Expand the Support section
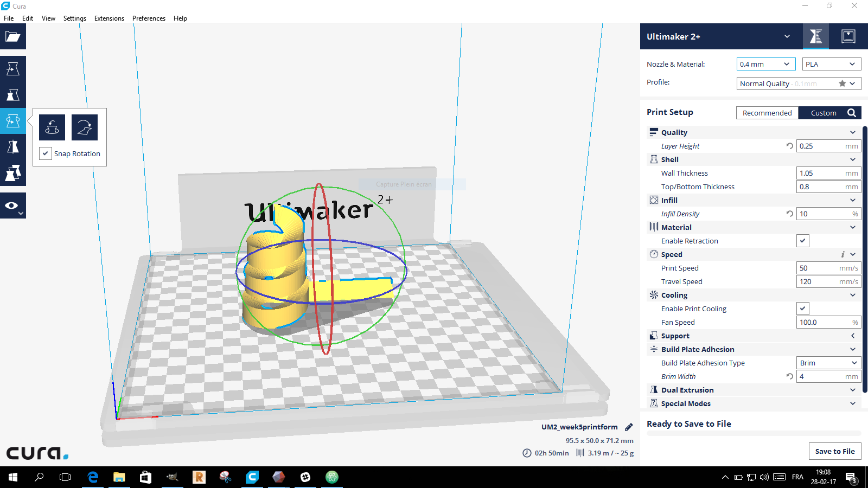The height and width of the screenshot is (488, 868). pos(853,336)
